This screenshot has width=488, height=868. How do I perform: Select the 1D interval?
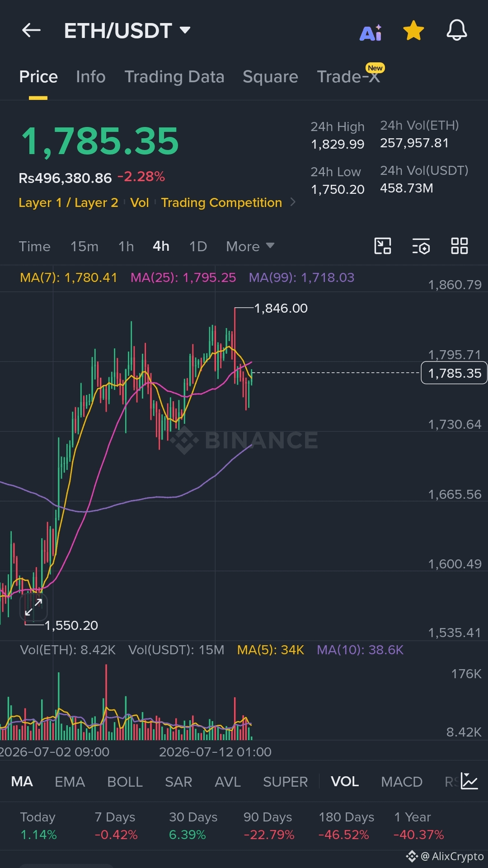pyautogui.click(x=198, y=246)
